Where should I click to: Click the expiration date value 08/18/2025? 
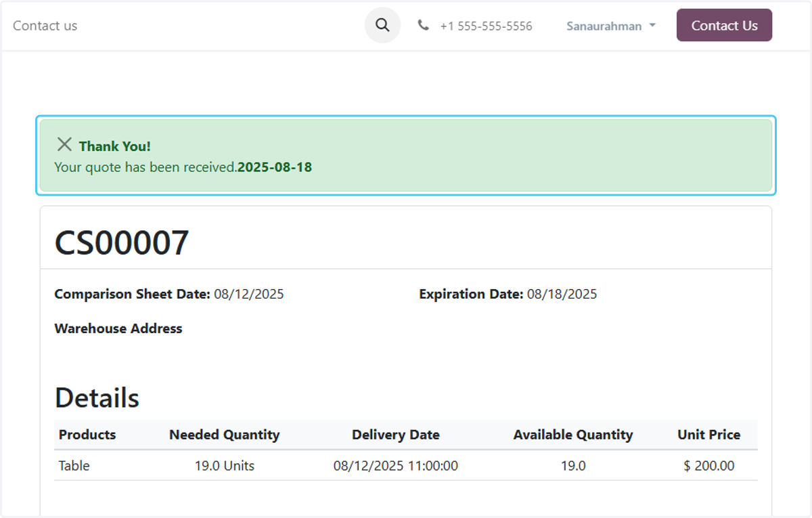(562, 294)
